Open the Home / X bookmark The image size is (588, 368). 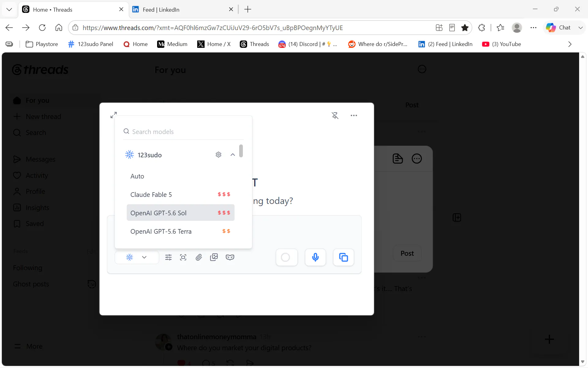point(214,44)
